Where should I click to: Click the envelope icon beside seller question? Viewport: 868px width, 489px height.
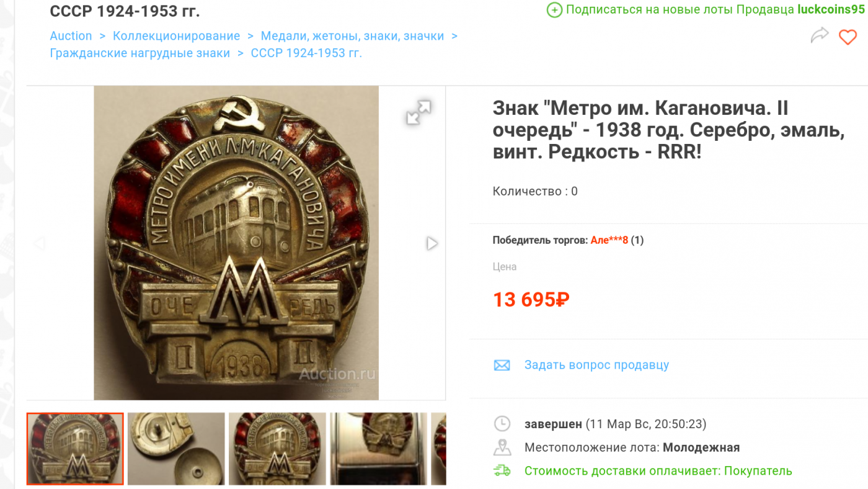502,365
